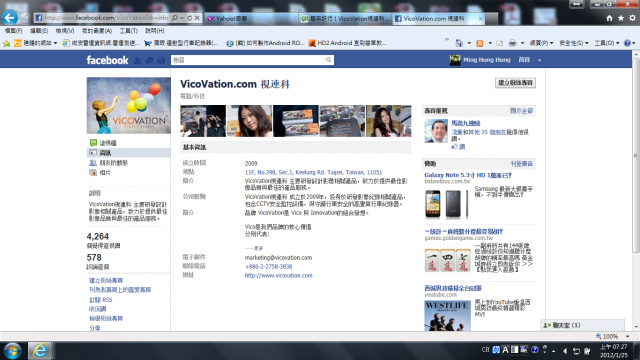
Task: Open the fifth photo thumbnail with woman in red
Action: [389, 121]
